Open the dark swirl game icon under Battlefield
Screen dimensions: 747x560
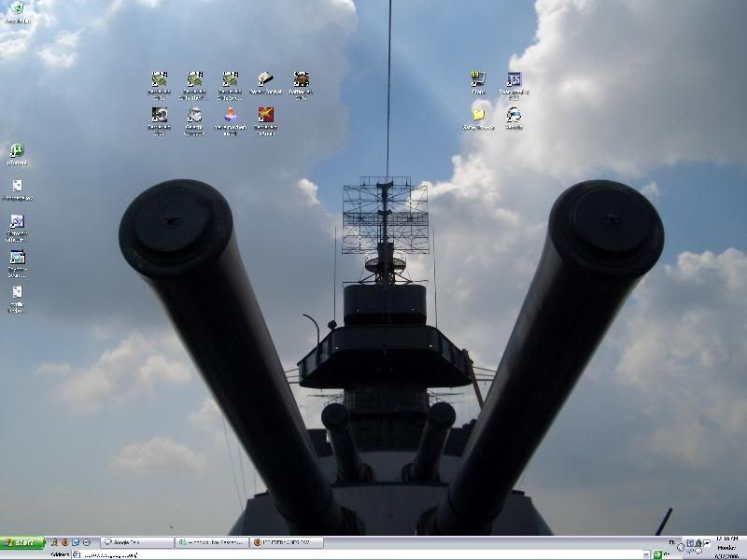tap(159, 121)
